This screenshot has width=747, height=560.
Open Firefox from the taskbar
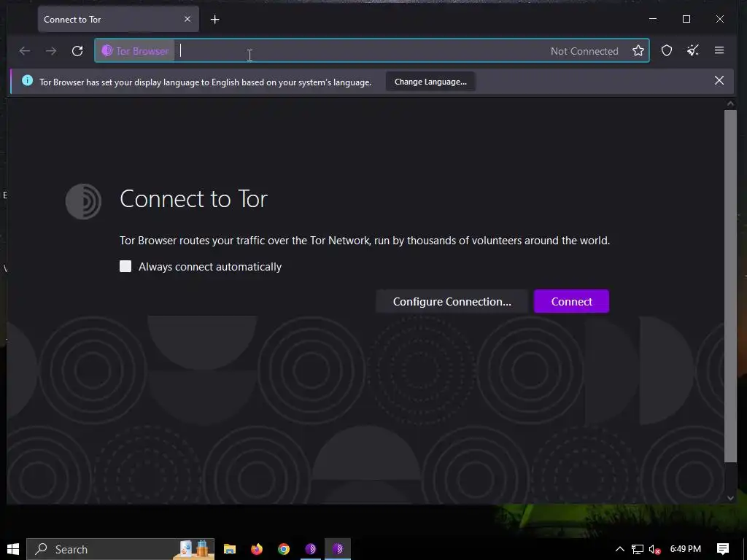(257, 549)
